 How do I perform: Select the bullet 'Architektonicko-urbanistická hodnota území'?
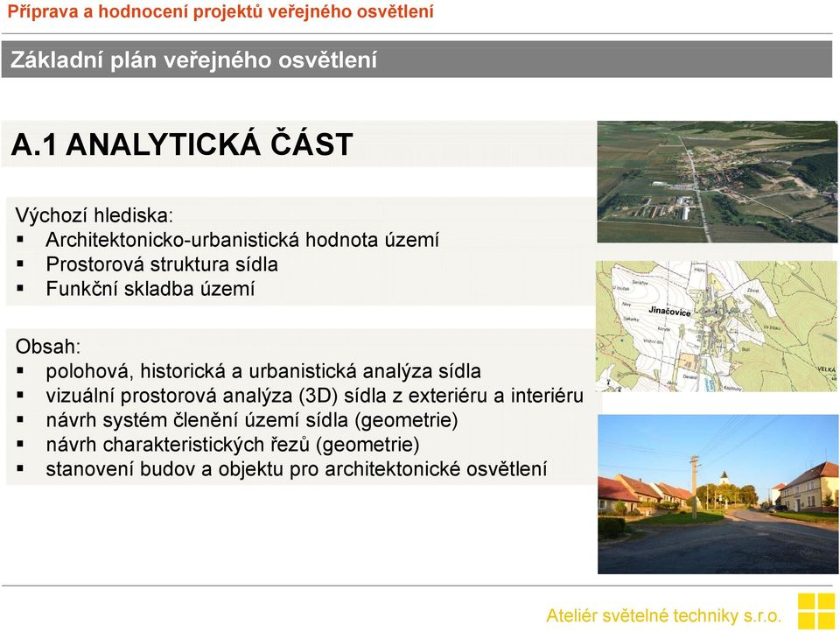pos(242,240)
